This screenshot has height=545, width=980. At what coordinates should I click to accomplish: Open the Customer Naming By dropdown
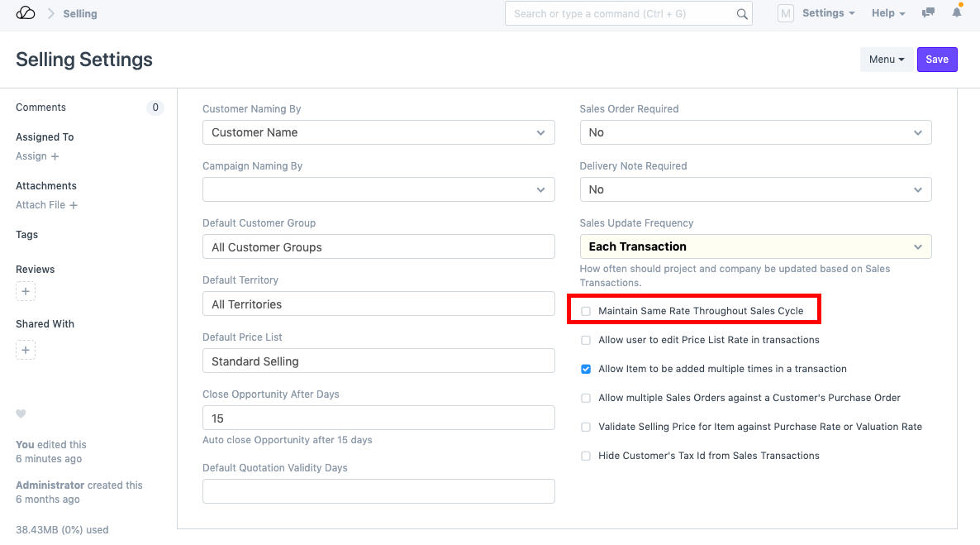tap(378, 132)
